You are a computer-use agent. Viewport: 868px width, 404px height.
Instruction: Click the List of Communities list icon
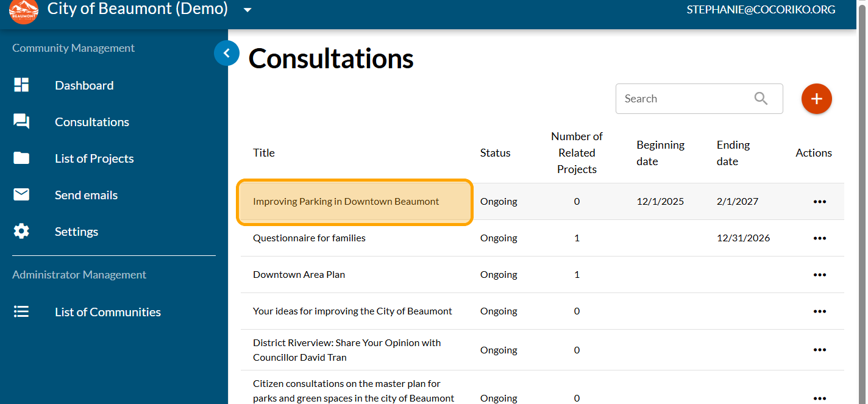coord(21,312)
